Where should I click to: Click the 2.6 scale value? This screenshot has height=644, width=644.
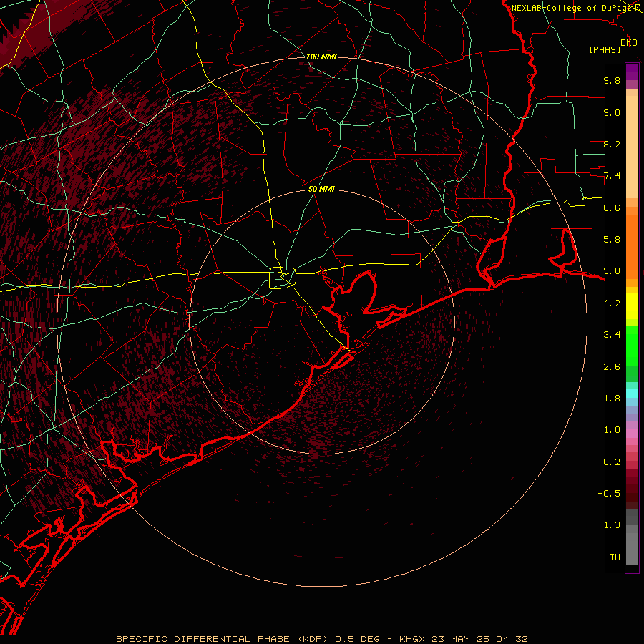tap(612, 367)
